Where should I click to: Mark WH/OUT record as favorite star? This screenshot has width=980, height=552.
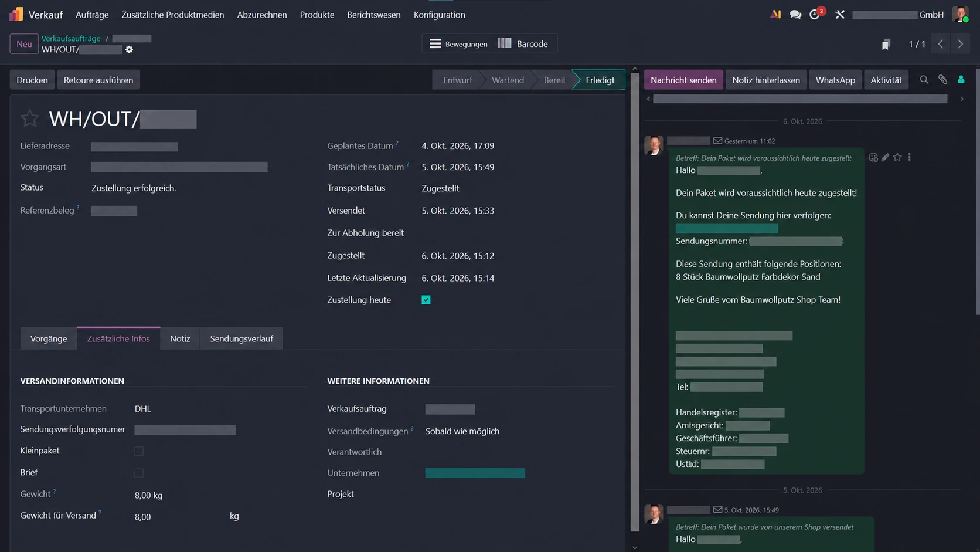(29, 118)
